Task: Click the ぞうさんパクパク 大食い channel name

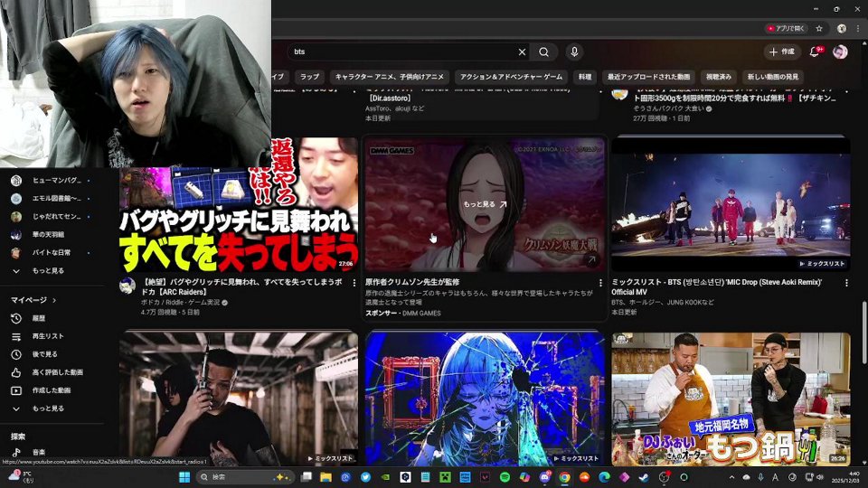Action: click(x=669, y=109)
